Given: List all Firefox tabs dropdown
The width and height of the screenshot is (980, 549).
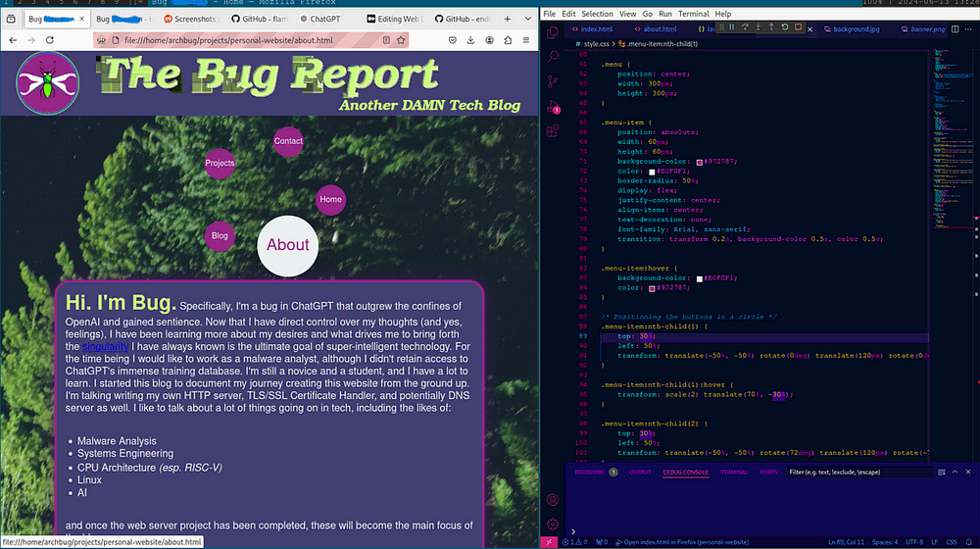Looking at the screenshot, I should (x=527, y=19).
